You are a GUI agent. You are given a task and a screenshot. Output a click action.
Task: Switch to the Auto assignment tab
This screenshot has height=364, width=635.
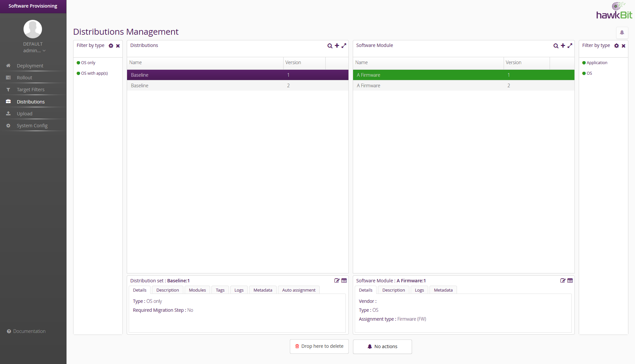(298, 290)
